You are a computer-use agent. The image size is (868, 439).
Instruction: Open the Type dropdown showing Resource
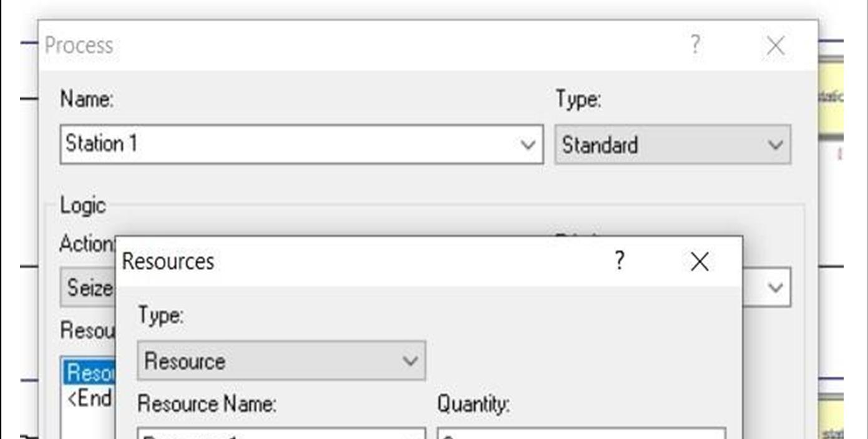[281, 361]
